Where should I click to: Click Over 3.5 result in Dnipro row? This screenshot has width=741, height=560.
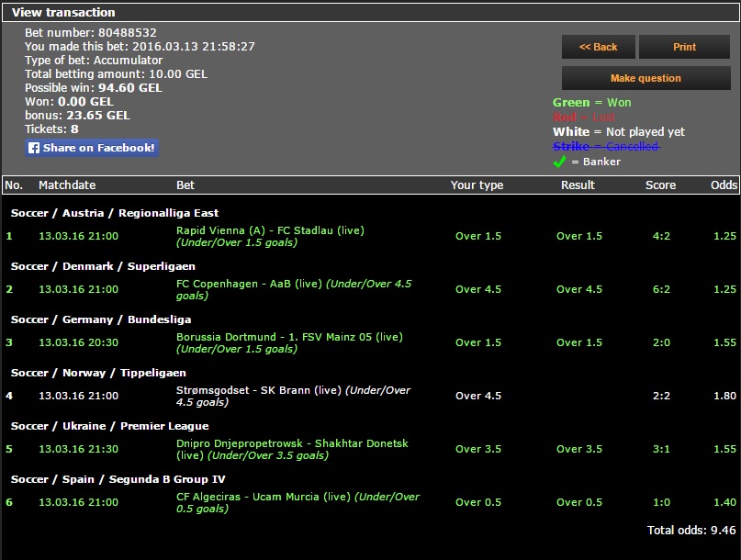click(579, 450)
